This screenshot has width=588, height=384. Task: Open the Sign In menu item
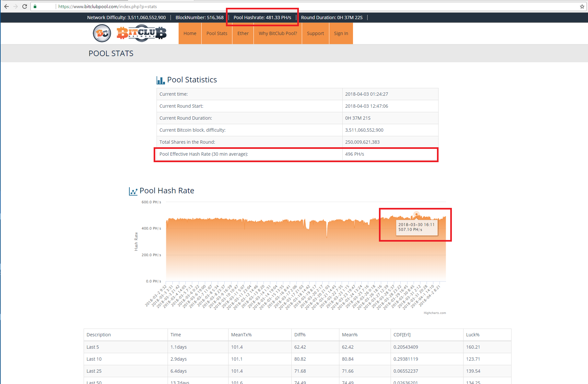[x=341, y=33]
